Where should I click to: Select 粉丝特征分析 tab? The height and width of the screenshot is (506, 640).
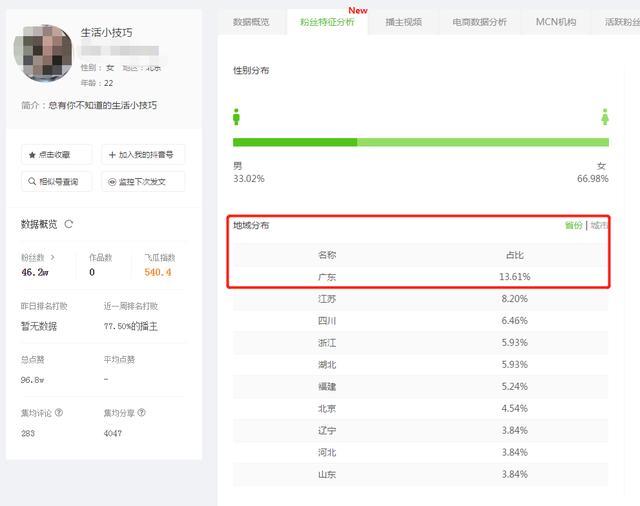327,22
